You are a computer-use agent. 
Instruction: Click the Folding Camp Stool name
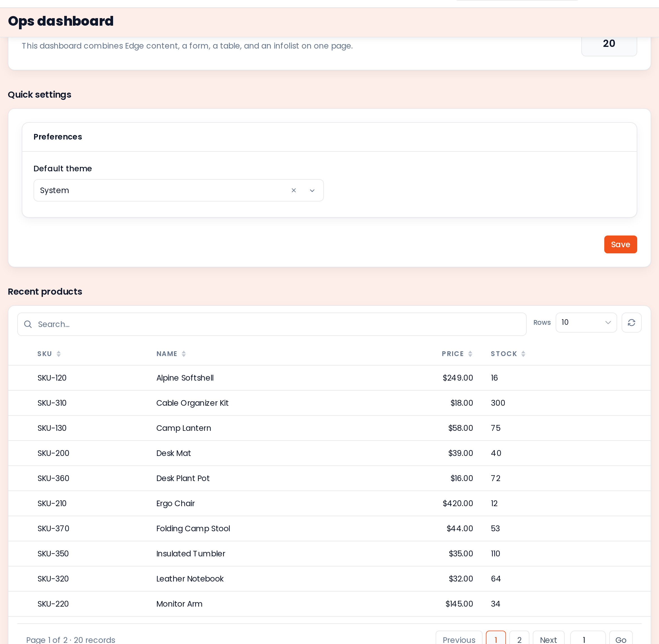click(x=193, y=528)
